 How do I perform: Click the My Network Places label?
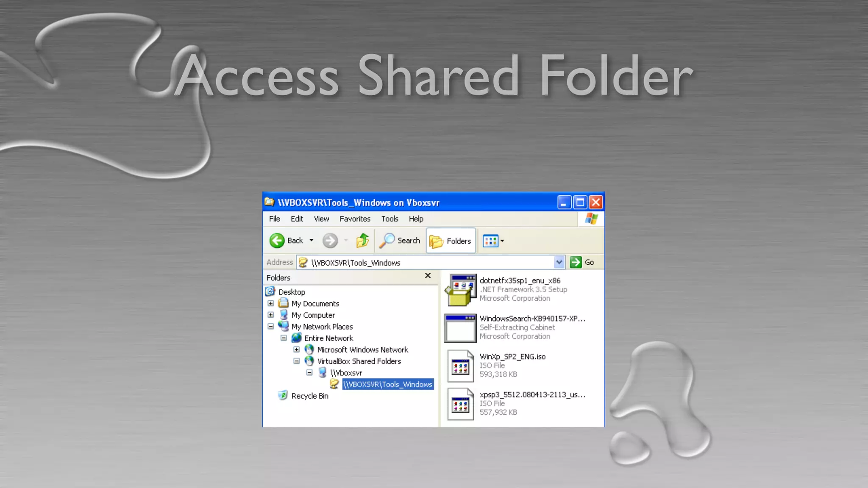[322, 327]
